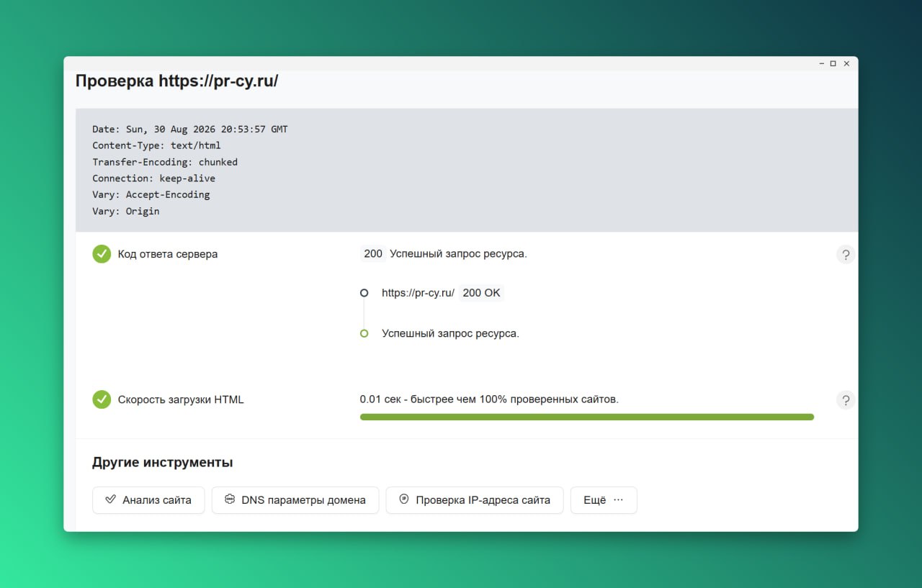Click the green check beside Код ответа сервера
922x588 pixels.
click(102, 254)
